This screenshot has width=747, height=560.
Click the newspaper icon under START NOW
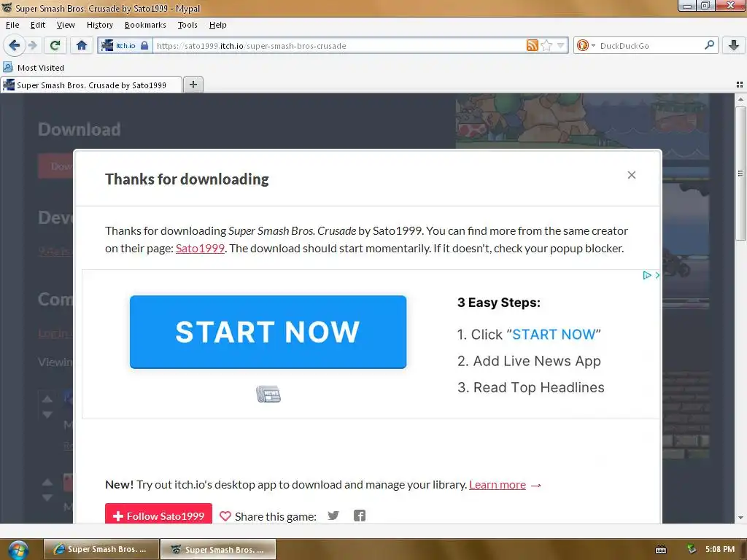click(x=268, y=394)
